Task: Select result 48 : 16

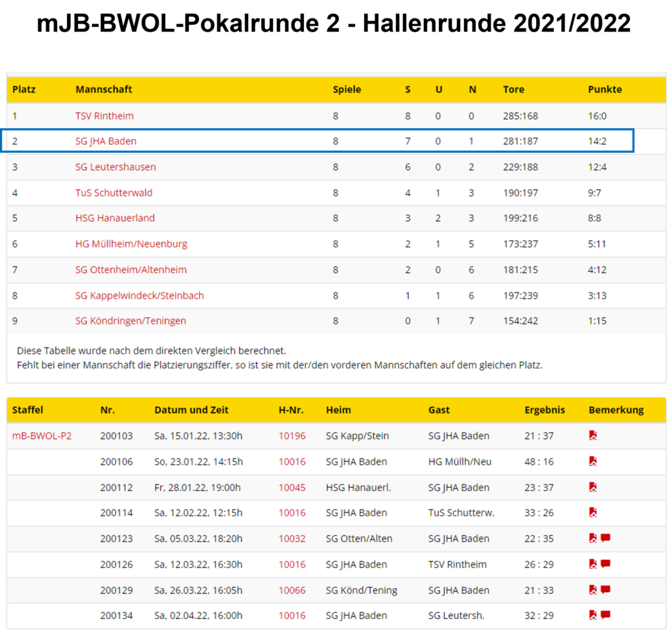Action: [x=539, y=461]
